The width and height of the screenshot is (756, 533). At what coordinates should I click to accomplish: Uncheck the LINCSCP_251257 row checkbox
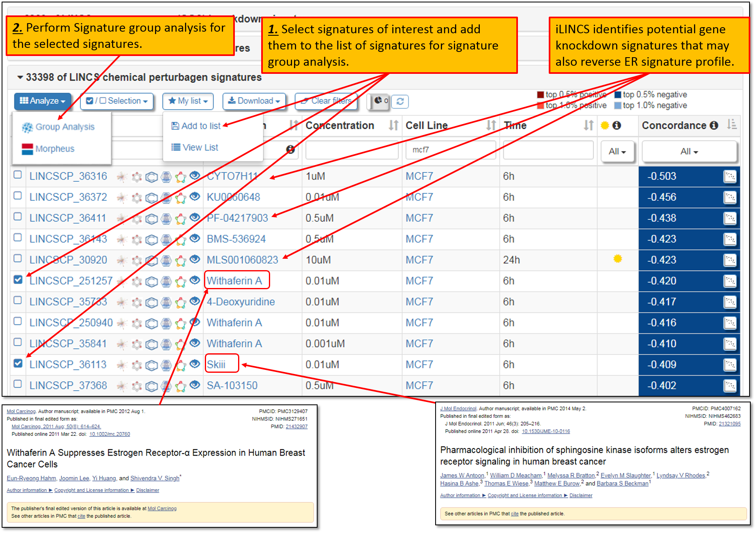pos(18,279)
